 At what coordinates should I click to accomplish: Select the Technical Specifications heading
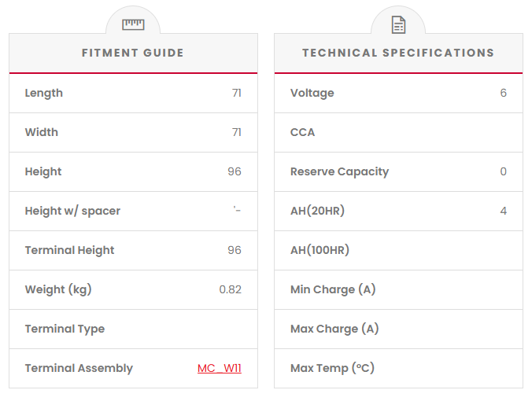[x=398, y=53]
